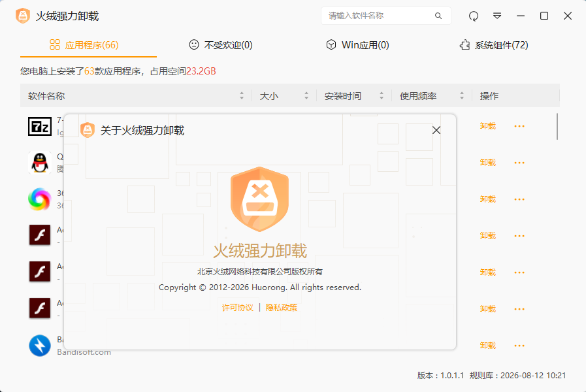The height and width of the screenshot is (392, 586).
Task: Click 规则库：2026-08-12 10:21 text
Action: click(x=517, y=376)
